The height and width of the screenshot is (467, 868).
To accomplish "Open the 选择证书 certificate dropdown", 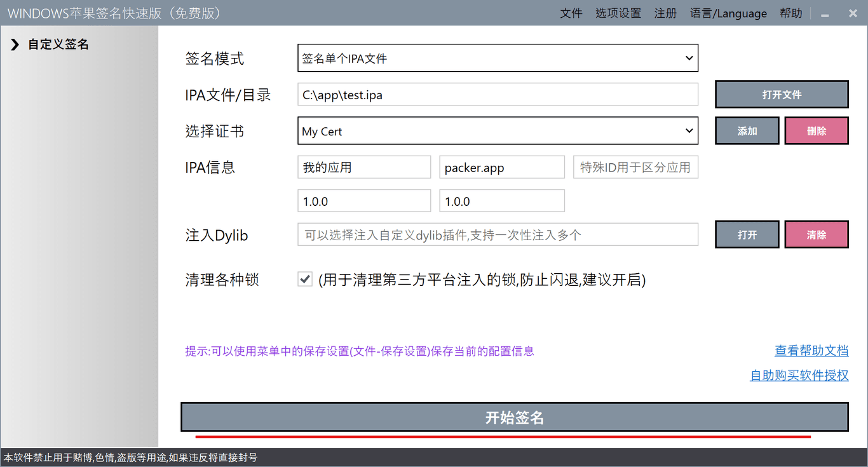I will (498, 131).
